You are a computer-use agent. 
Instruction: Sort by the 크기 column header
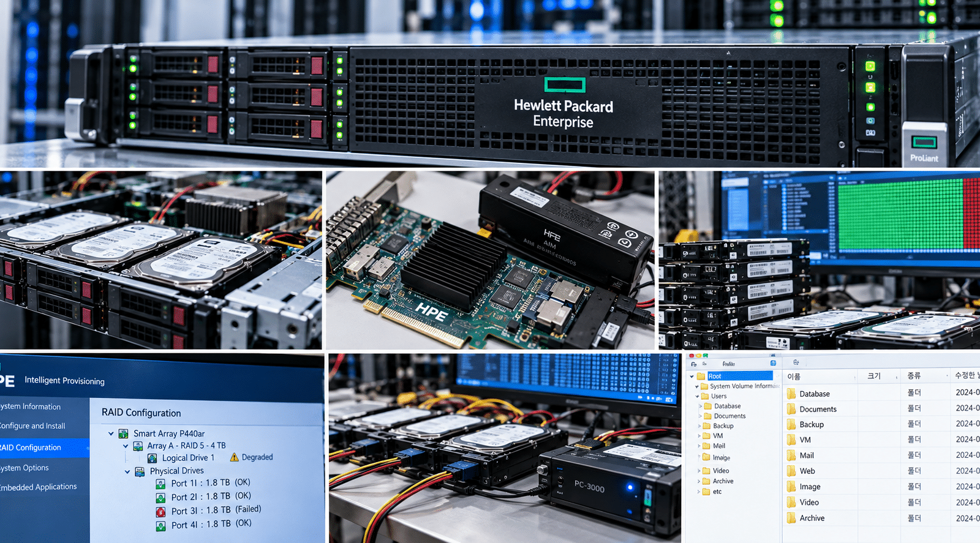pos(879,376)
